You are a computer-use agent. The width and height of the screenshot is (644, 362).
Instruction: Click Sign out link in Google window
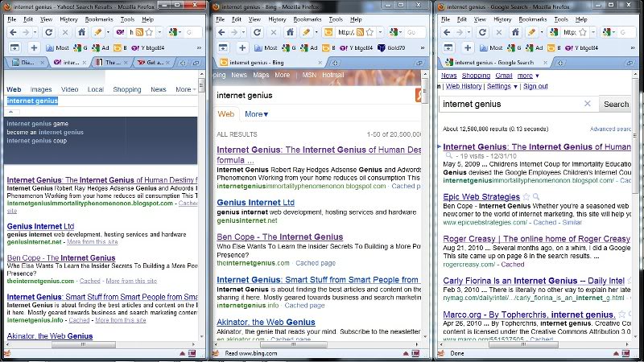tap(535, 86)
